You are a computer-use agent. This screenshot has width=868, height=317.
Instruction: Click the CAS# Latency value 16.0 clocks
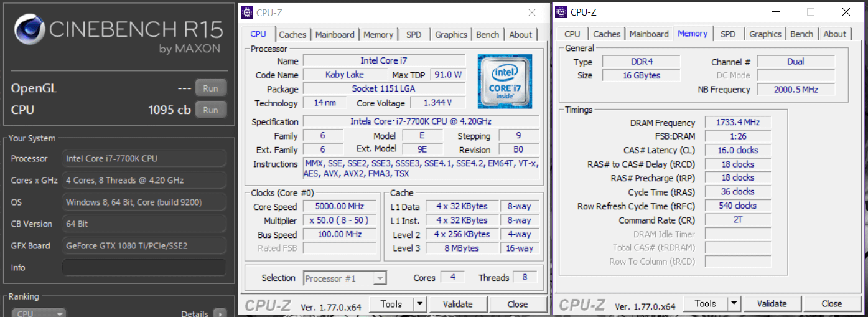point(738,150)
